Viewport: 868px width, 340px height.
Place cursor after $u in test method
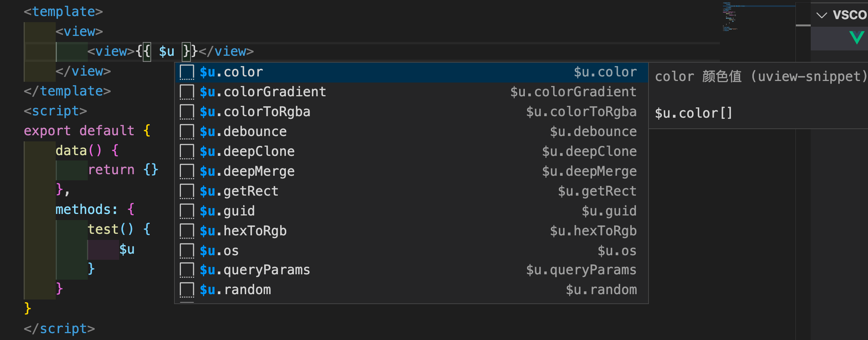pyautogui.click(x=135, y=249)
